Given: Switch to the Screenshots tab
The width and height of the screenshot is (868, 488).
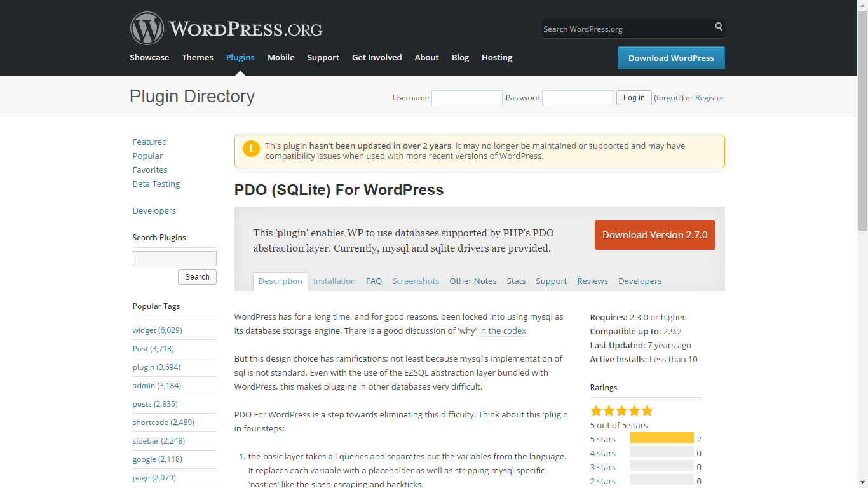Looking at the screenshot, I should pyautogui.click(x=416, y=281).
